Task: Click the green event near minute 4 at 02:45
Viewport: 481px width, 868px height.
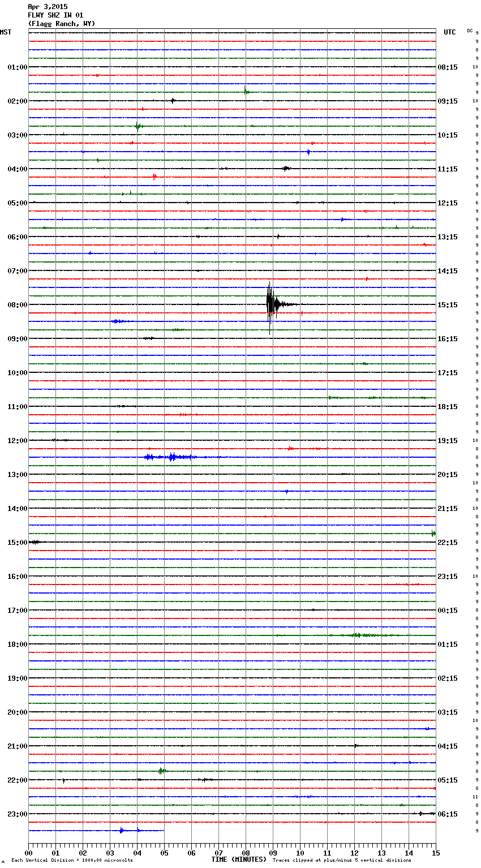Action: pos(138,126)
